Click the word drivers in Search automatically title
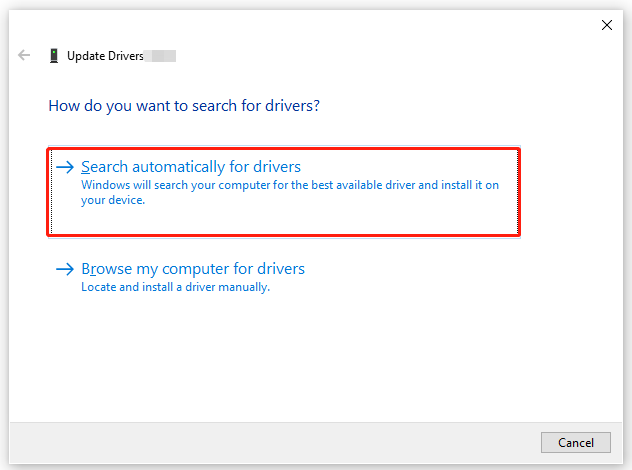Screen dimensions: 632x470 [x=276, y=167]
